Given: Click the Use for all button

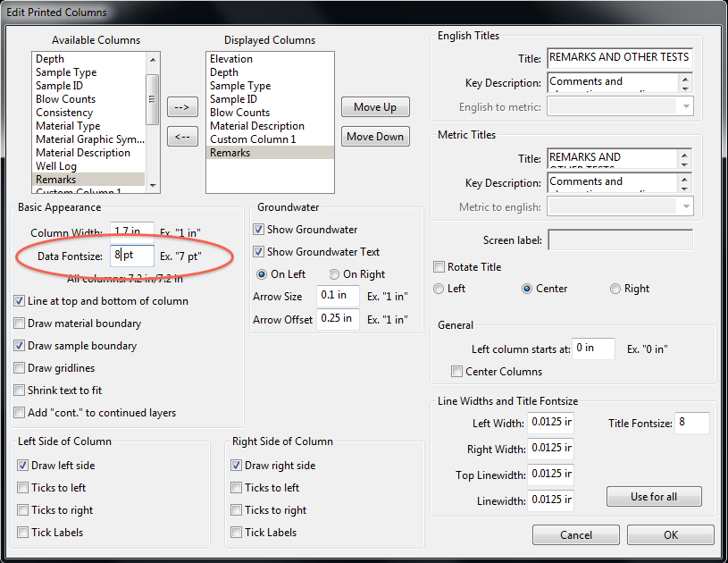Looking at the screenshot, I should click(653, 497).
